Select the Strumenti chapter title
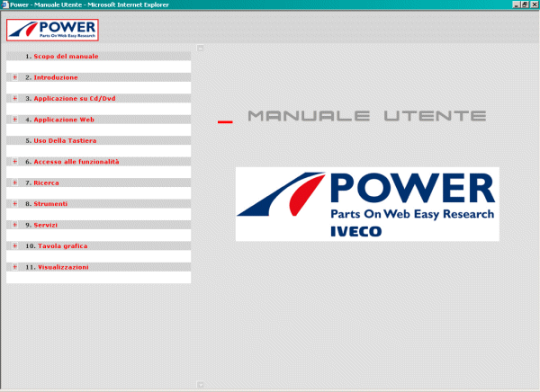Screen dimensions: 540x392 tap(50, 204)
